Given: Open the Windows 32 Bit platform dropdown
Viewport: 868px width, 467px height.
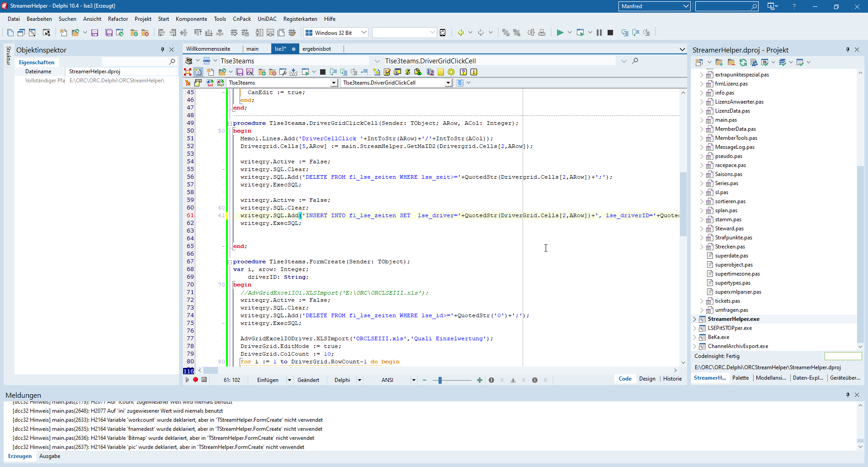Looking at the screenshot, I should pyautogui.click(x=363, y=33).
